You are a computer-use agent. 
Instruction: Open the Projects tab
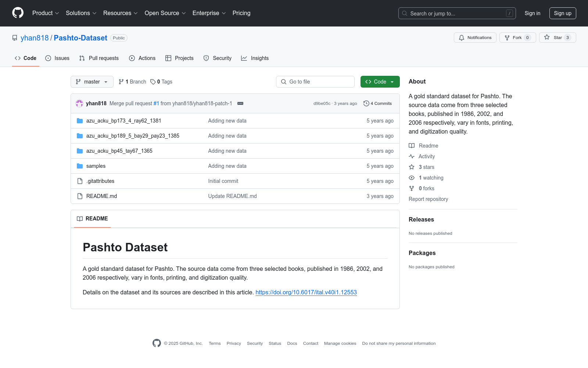179,58
